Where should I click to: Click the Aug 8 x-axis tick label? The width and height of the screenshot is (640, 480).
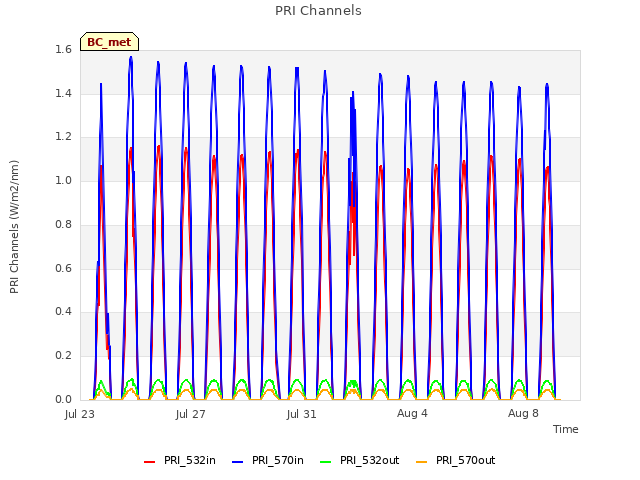tap(523, 413)
